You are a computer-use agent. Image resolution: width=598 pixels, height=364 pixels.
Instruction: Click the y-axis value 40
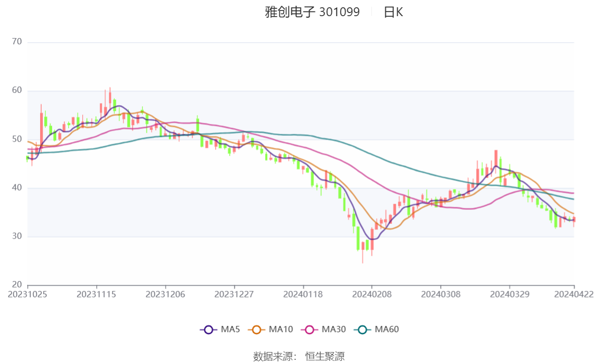point(17,187)
